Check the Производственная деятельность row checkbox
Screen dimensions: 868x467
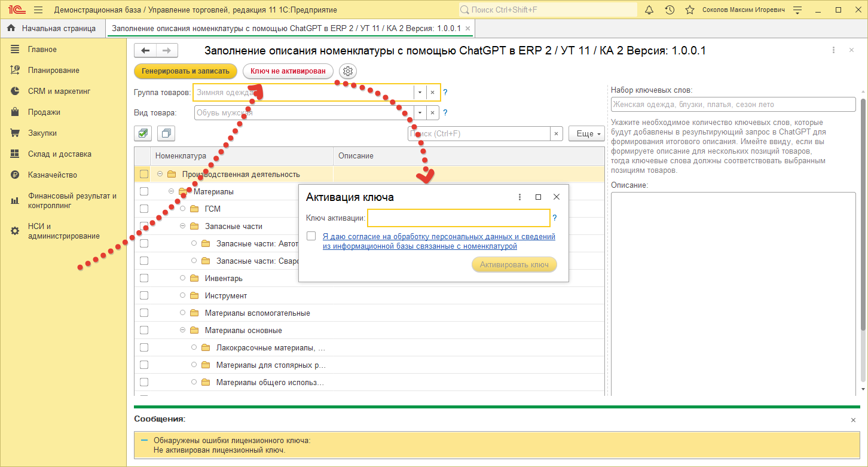tap(143, 174)
